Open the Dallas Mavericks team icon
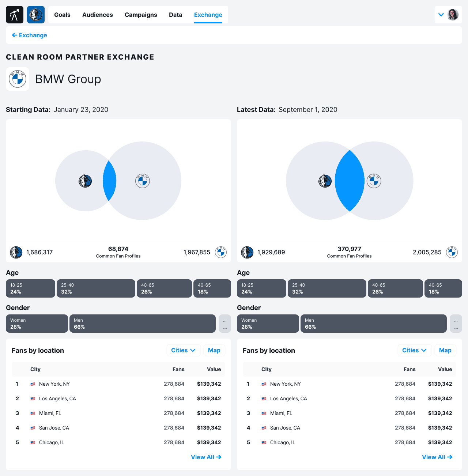 [x=36, y=15]
